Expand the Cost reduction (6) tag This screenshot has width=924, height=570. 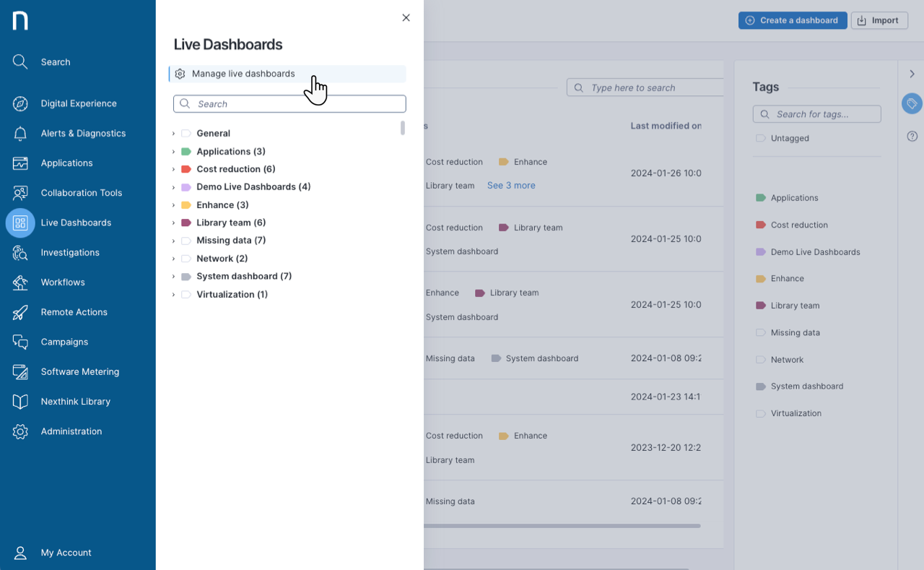(x=173, y=169)
